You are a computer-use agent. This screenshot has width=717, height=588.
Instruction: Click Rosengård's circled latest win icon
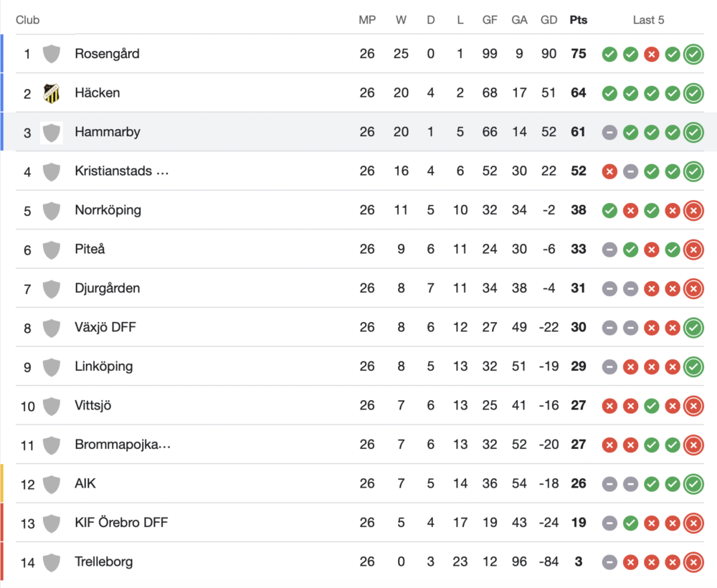tap(693, 54)
